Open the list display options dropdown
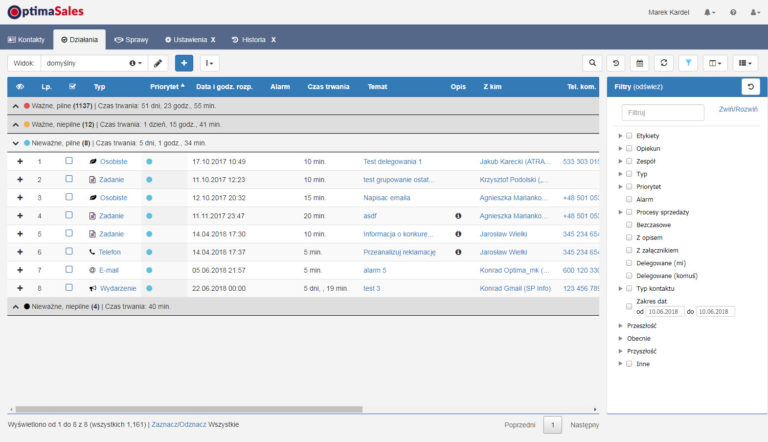Screen dimensions: 768x442 click(745, 63)
